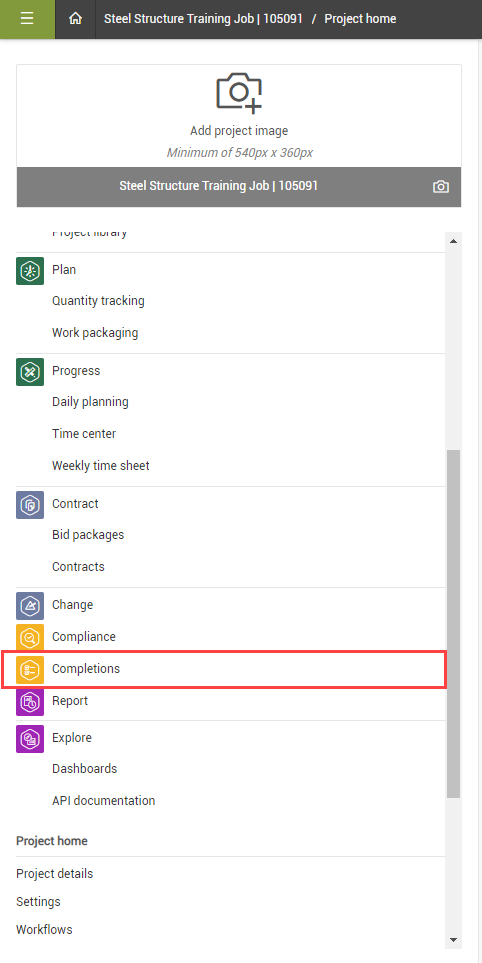Click the scrollbar up arrow
Image resolution: width=482 pixels, height=963 pixels.
(x=453, y=241)
